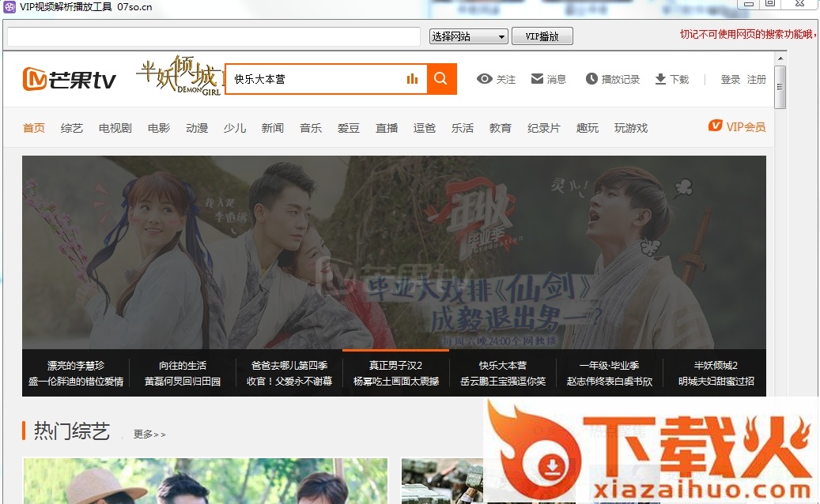Click the 注册 link

(x=756, y=79)
